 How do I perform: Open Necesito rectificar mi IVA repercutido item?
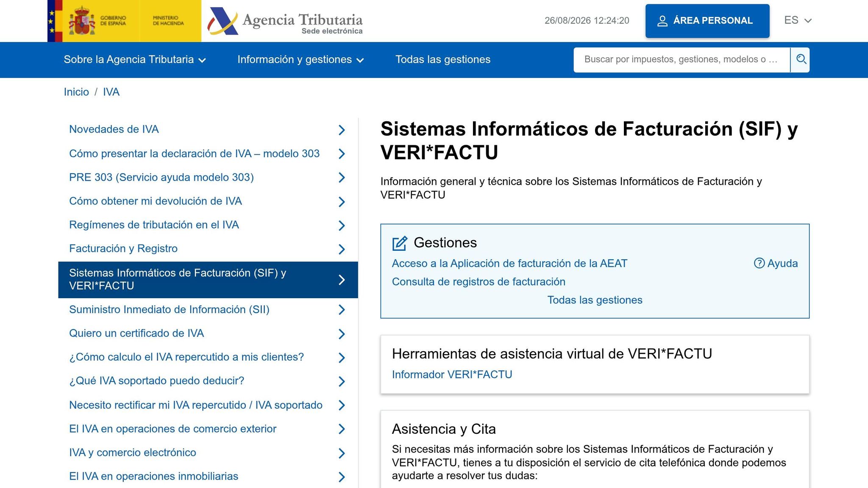(196, 405)
